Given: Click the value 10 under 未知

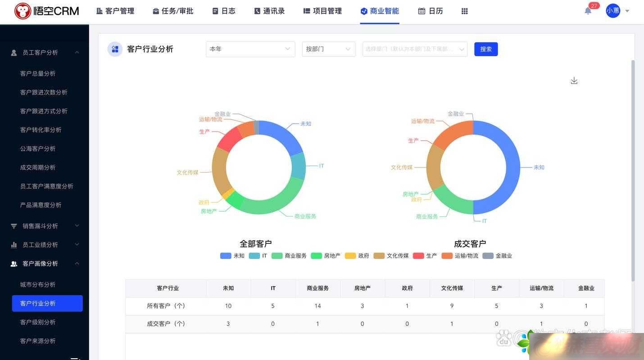Looking at the screenshot, I should click(228, 306).
